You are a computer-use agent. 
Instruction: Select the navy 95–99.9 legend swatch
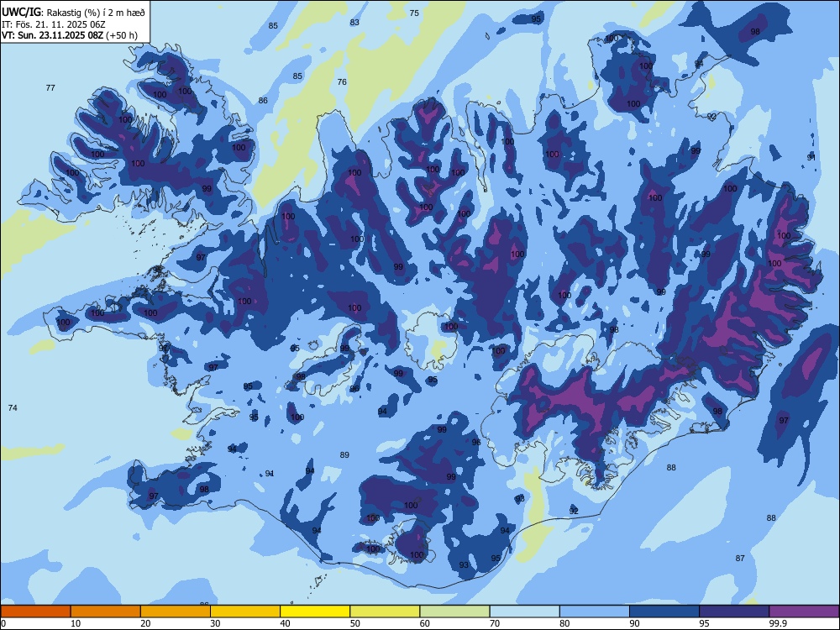(734, 612)
